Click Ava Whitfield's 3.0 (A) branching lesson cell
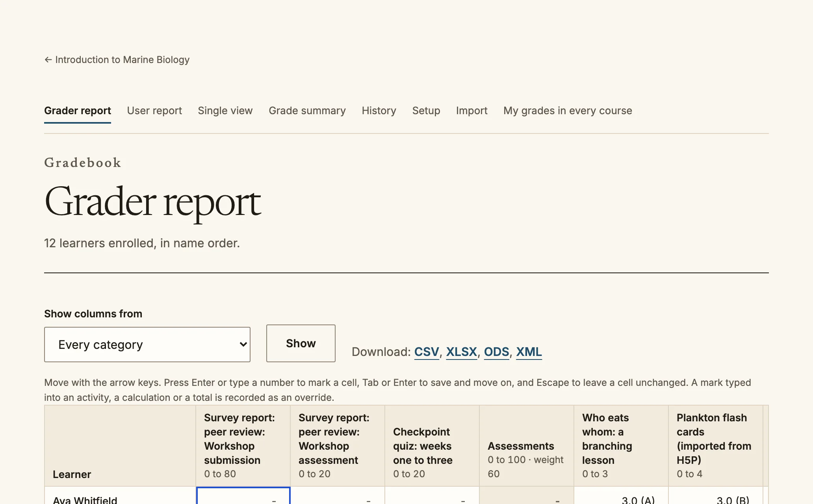The height and width of the screenshot is (504, 813). coord(621,496)
